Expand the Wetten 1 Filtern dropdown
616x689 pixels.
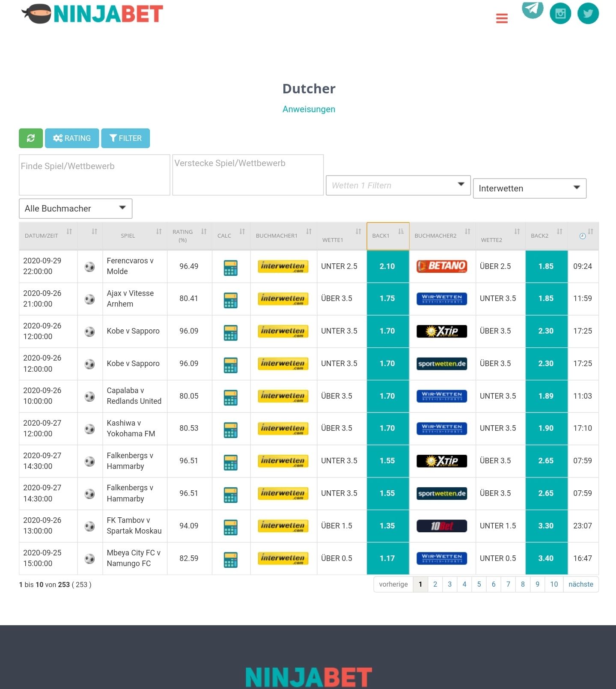(x=398, y=185)
